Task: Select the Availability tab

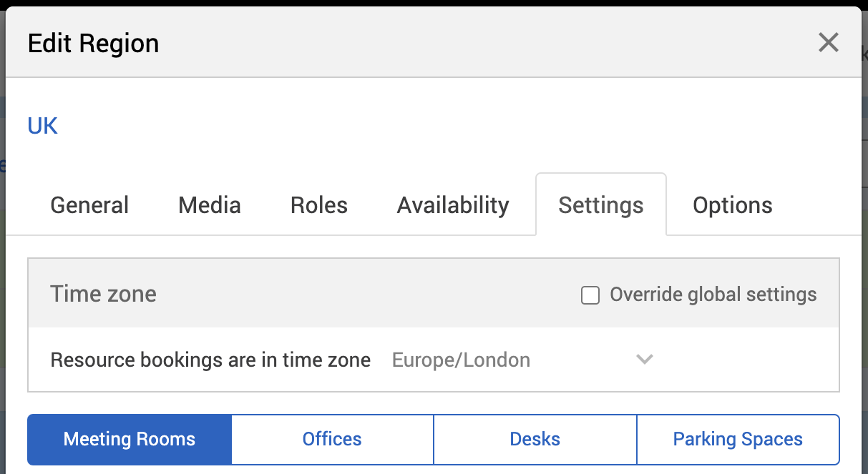Action: coord(452,205)
